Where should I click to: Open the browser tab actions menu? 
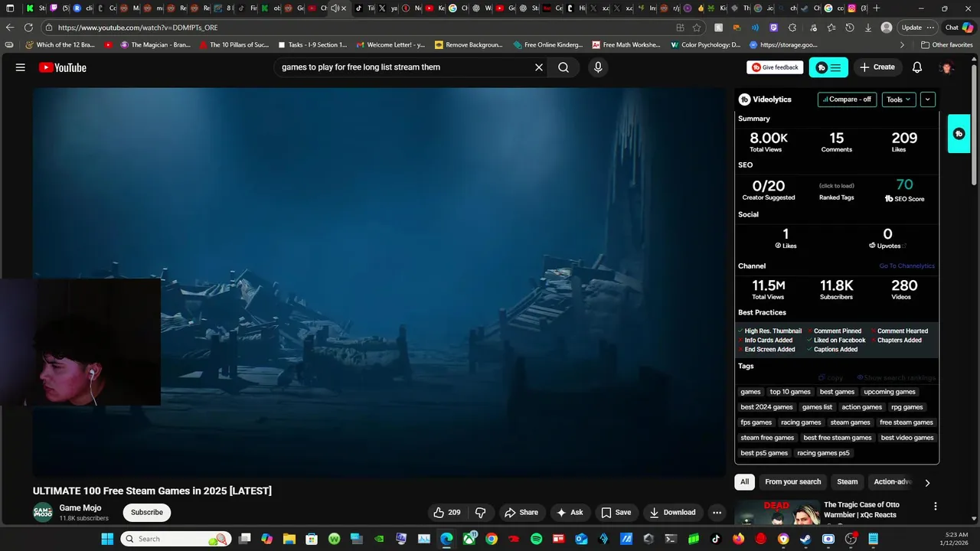click(x=10, y=8)
